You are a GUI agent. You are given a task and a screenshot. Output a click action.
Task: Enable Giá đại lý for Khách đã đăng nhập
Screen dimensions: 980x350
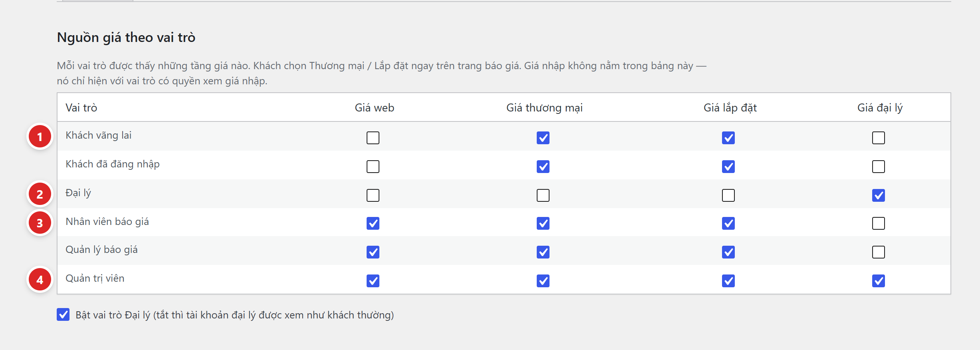(x=879, y=167)
